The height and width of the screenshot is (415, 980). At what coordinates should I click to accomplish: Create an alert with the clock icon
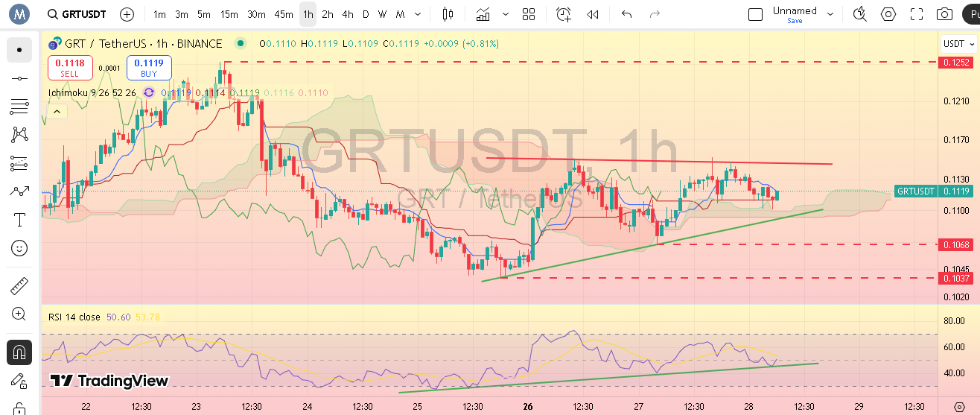(x=564, y=14)
